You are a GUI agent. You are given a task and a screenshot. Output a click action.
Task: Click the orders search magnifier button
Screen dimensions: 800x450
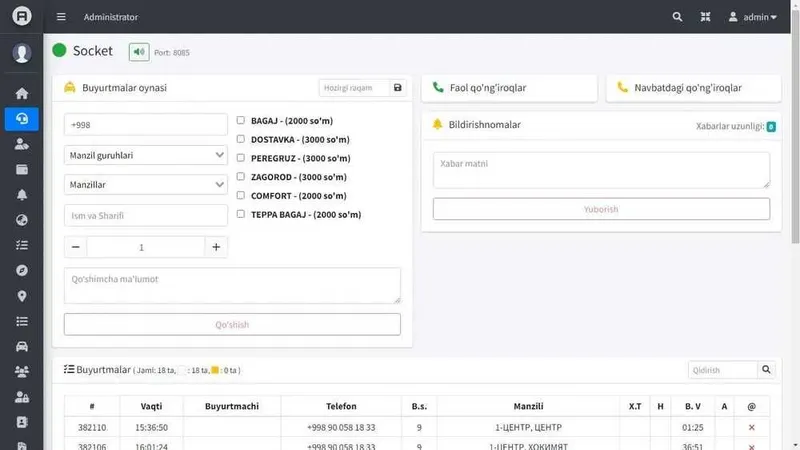coord(766,370)
